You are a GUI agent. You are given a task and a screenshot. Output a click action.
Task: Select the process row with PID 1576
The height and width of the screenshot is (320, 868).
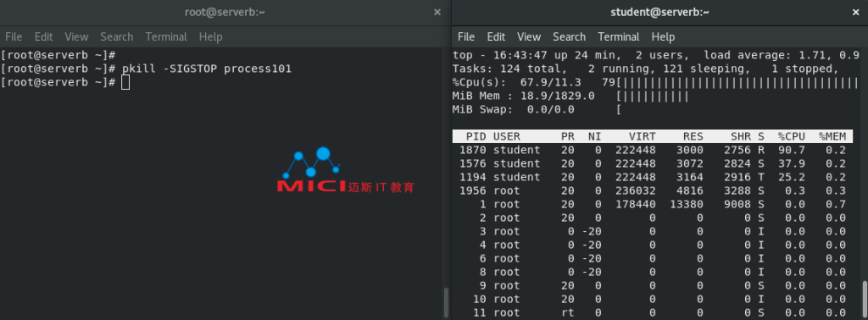[x=653, y=163]
